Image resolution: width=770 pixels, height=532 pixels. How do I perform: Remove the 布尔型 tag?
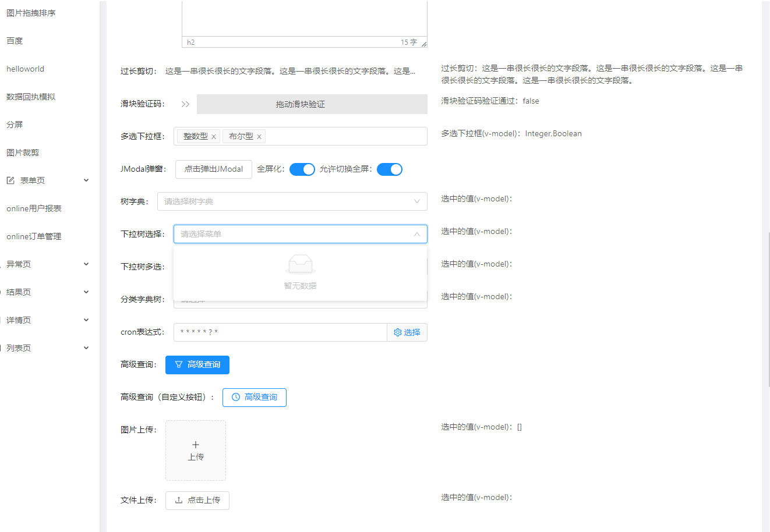(259, 137)
